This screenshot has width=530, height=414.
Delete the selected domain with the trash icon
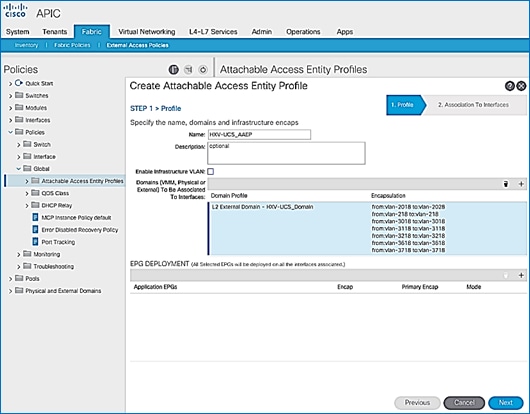point(506,184)
